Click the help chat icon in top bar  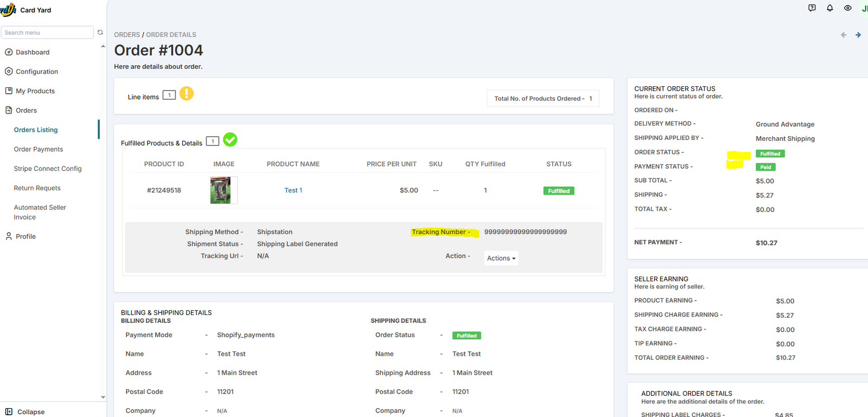coord(812,8)
